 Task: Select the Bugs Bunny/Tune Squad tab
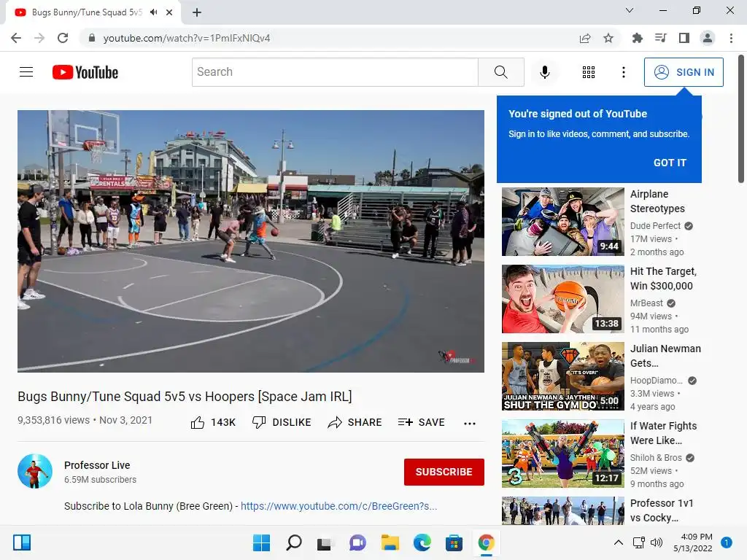click(x=87, y=12)
